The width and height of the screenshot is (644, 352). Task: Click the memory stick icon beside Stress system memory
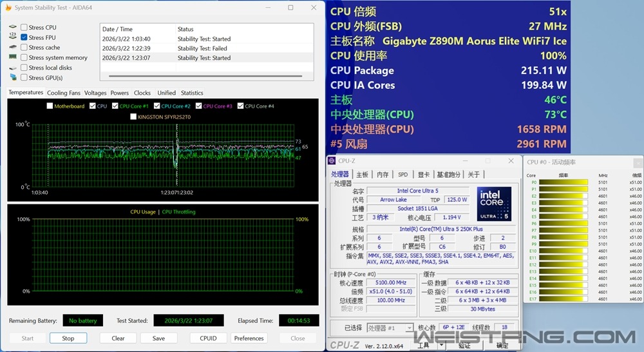[x=14, y=57]
